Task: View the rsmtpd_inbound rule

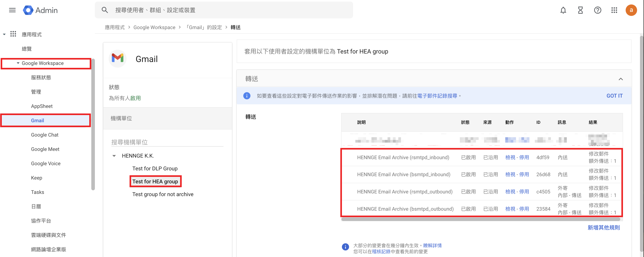Action: pyautogui.click(x=510, y=158)
